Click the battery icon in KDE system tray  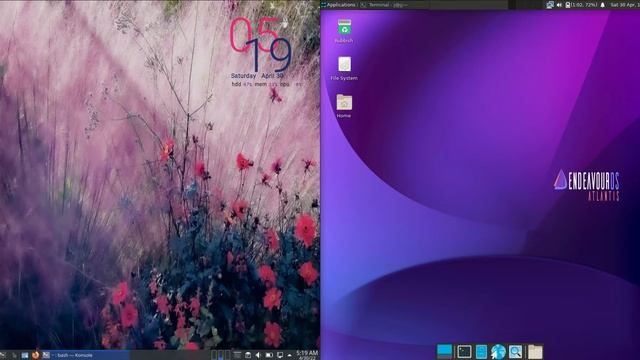point(269,356)
